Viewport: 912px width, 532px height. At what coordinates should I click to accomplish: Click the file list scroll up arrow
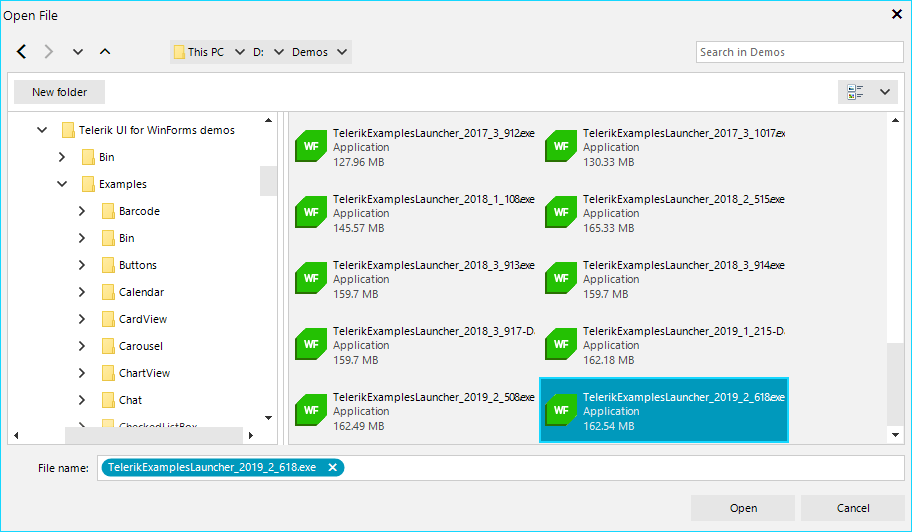895,120
